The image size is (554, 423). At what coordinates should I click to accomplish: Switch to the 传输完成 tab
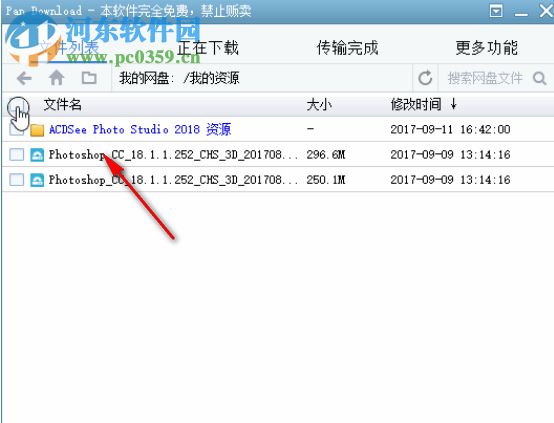pyautogui.click(x=347, y=48)
